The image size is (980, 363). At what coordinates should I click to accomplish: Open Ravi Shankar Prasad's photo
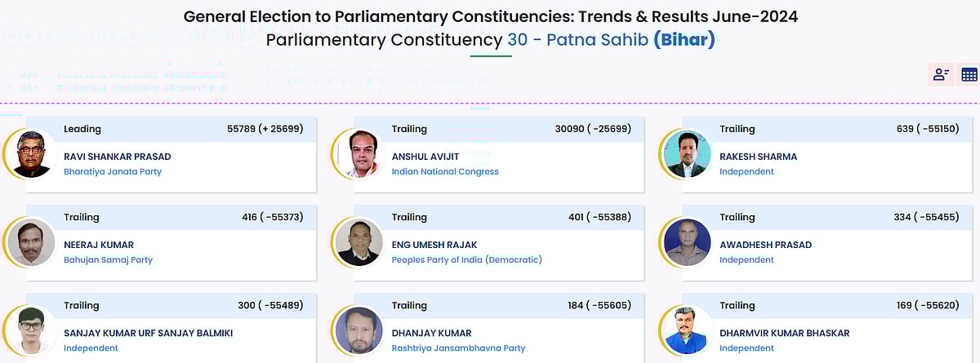31,154
